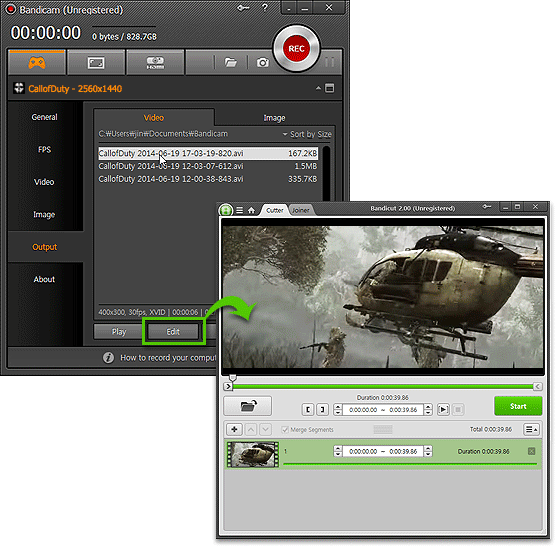Take a screenshot with the camera icon
560x550 pixels.
tap(262, 63)
